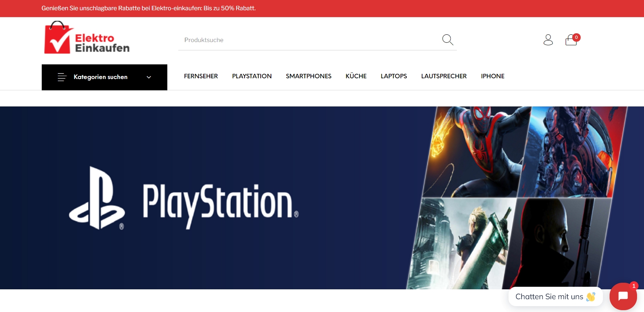The height and width of the screenshot is (312, 644).
Task: Open the iPhone category
Action: click(x=493, y=76)
